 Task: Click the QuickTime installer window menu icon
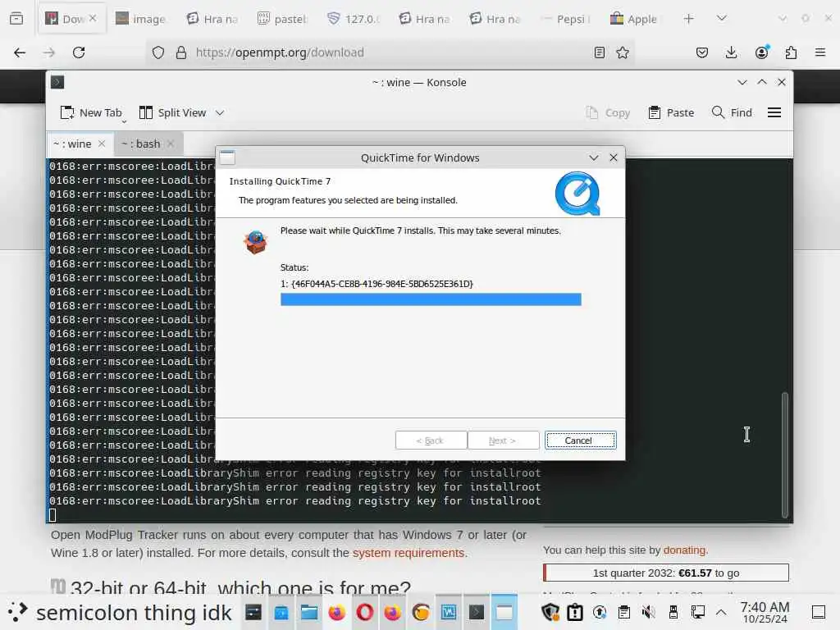click(x=227, y=157)
